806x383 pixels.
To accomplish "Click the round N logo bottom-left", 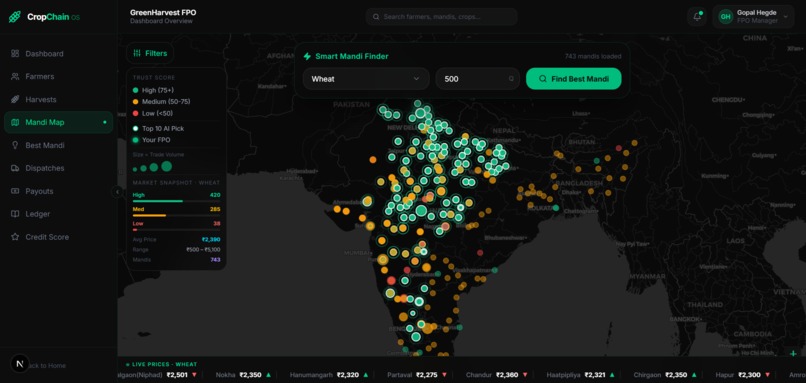I will [x=20, y=364].
